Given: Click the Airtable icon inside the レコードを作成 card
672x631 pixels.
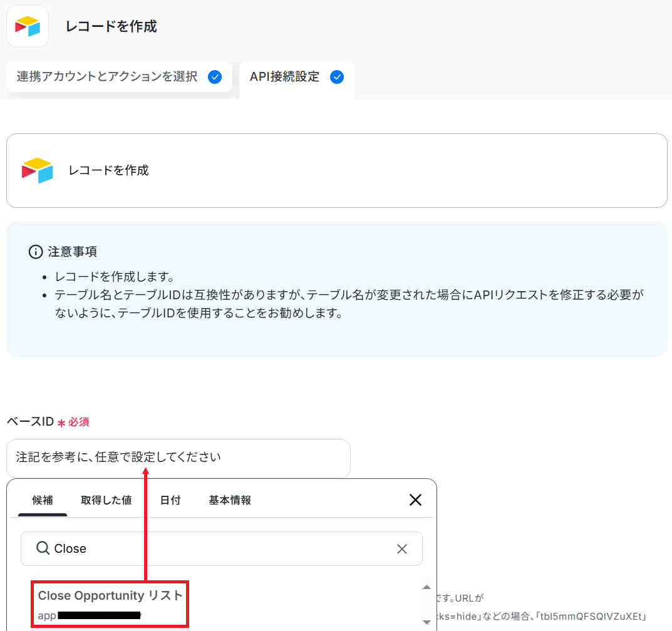Looking at the screenshot, I should (x=38, y=170).
